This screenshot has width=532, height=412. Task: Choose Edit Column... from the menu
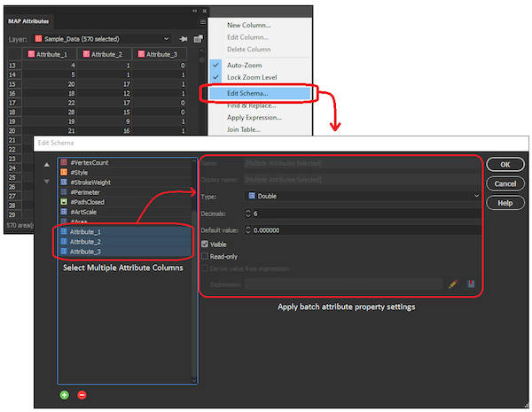(247, 37)
